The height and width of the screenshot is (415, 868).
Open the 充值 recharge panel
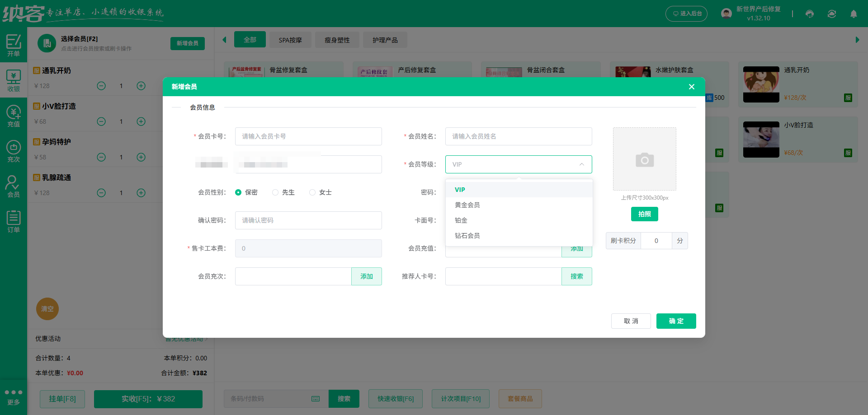14,115
